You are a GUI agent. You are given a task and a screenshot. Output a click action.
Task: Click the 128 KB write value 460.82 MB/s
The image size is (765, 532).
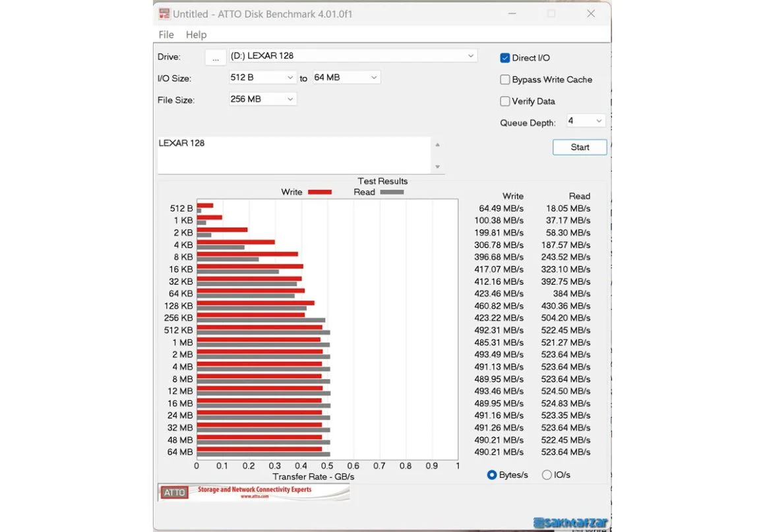click(x=499, y=307)
